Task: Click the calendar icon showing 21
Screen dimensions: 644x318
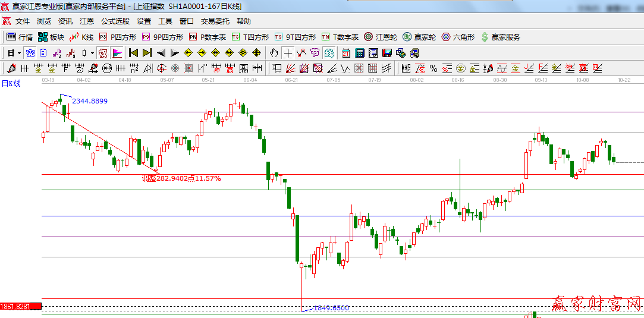Action: pyautogui.click(x=345, y=53)
